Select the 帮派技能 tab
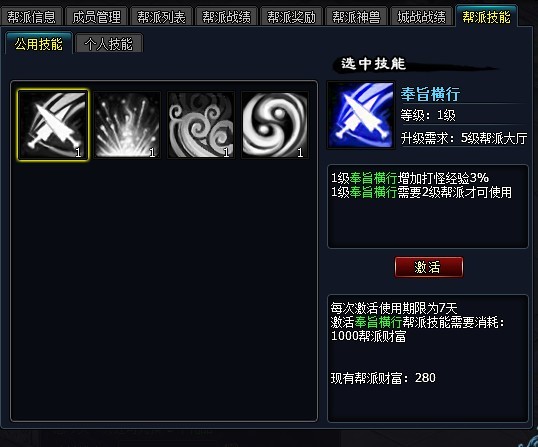The width and height of the screenshot is (538, 447). point(487,16)
